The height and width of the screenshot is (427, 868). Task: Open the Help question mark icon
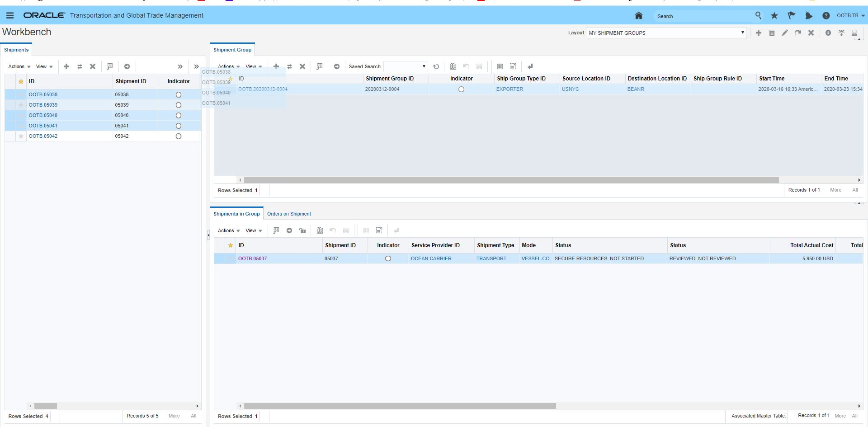[826, 16]
